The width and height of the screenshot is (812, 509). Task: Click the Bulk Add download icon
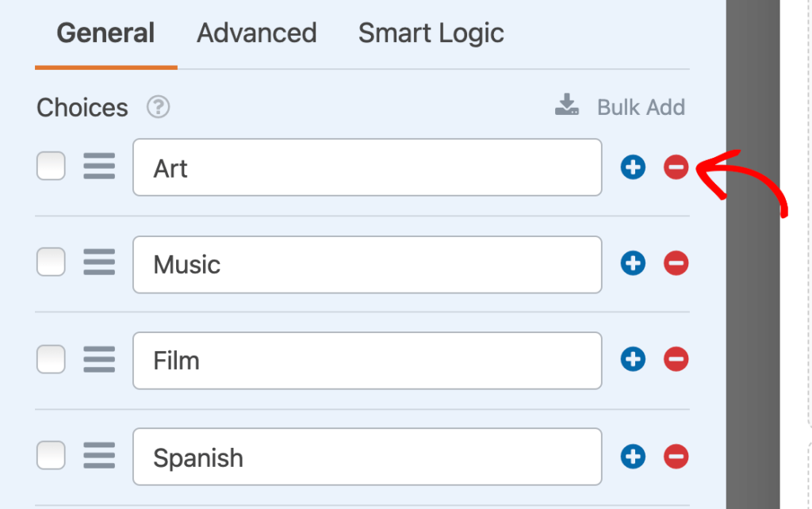point(566,106)
